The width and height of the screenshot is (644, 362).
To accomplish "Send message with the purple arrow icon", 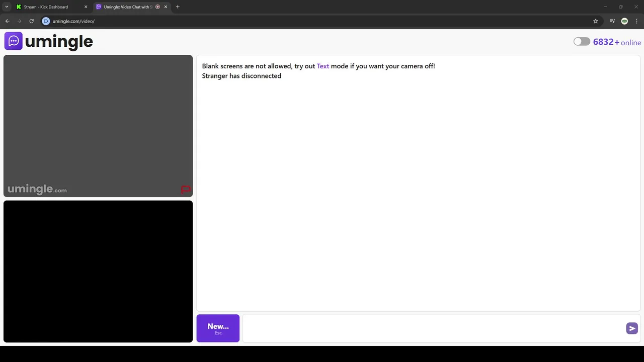I will click(632, 328).
